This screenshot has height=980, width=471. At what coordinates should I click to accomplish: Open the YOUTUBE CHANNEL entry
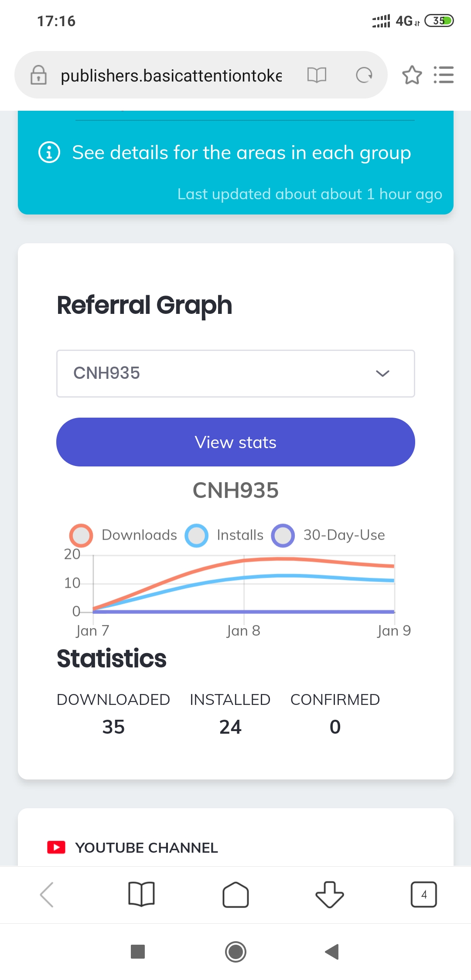pos(147,847)
